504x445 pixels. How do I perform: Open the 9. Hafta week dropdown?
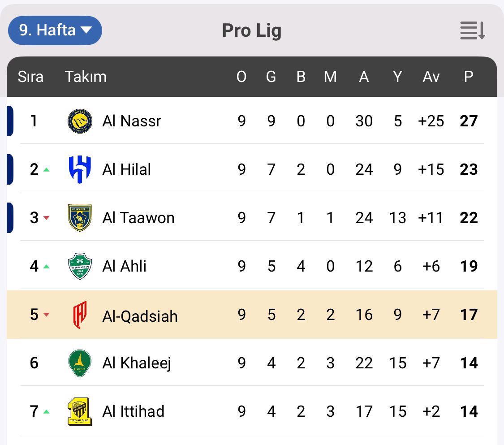pos(55,30)
